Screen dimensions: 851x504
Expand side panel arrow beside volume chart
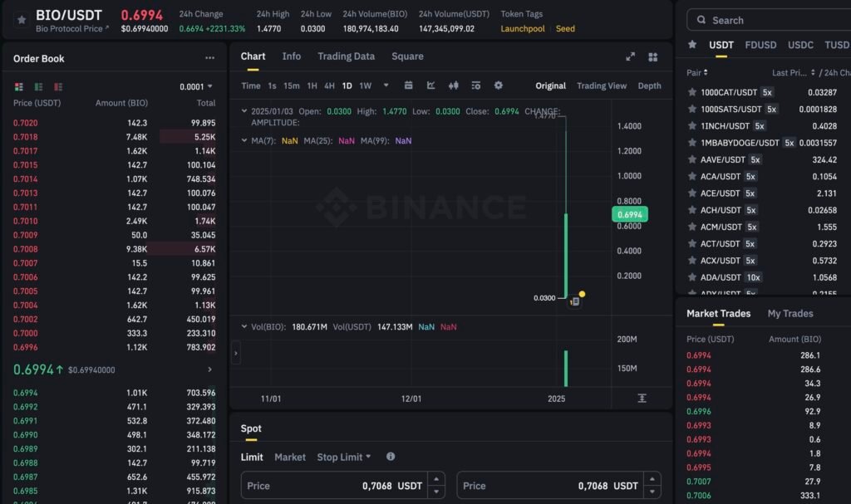pos(235,353)
